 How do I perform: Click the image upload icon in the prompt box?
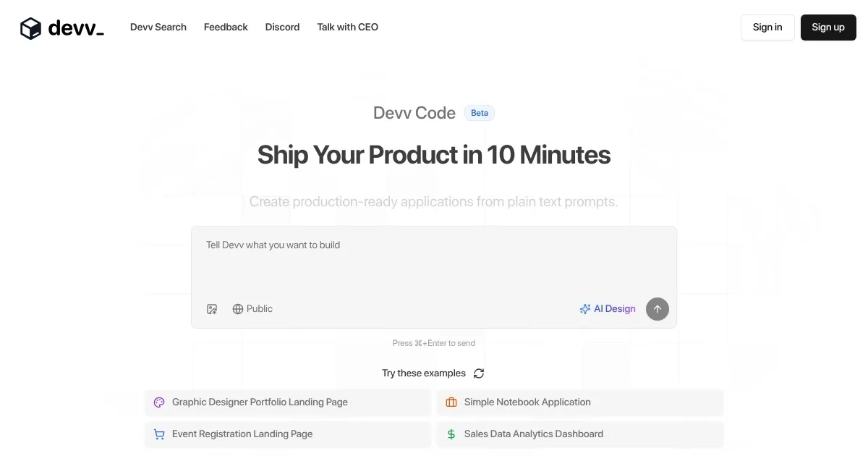click(212, 309)
